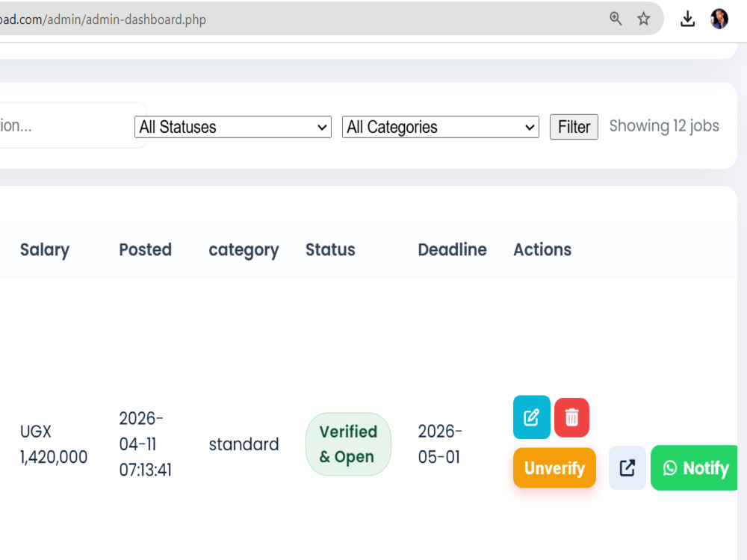The image size is (747, 560).
Task: Click the red trash delete icon
Action: click(x=571, y=417)
